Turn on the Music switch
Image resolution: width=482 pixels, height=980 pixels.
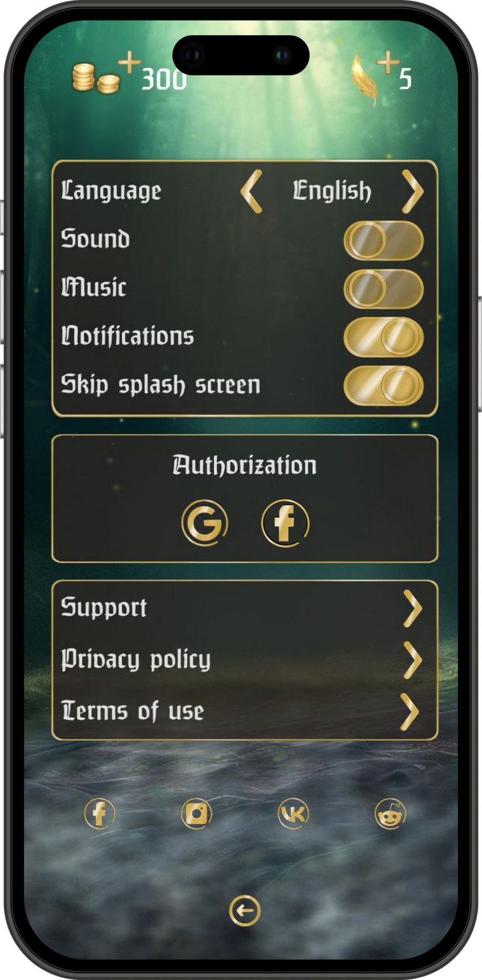[x=384, y=288]
